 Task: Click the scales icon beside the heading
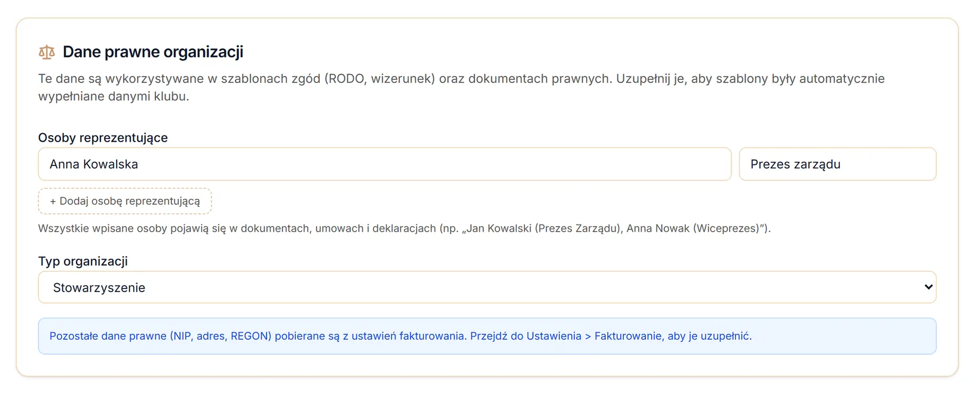click(47, 52)
